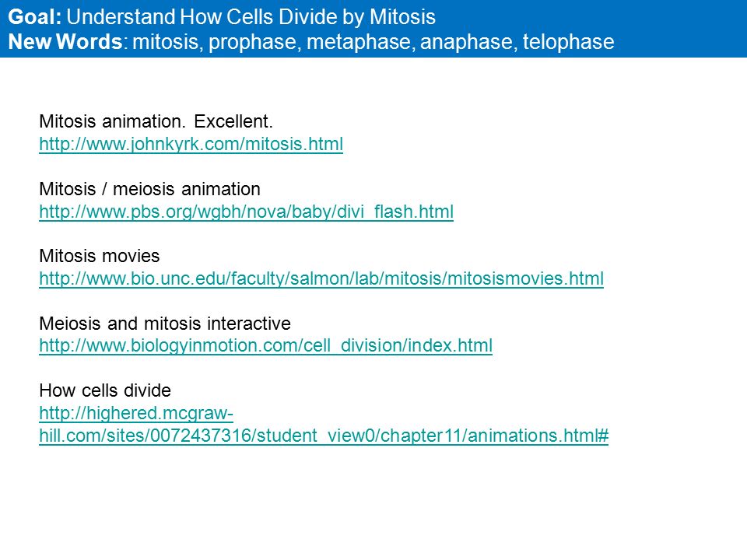Open the biologyinmotion.com cell_division link
The image size is (747, 560).
tap(266, 345)
